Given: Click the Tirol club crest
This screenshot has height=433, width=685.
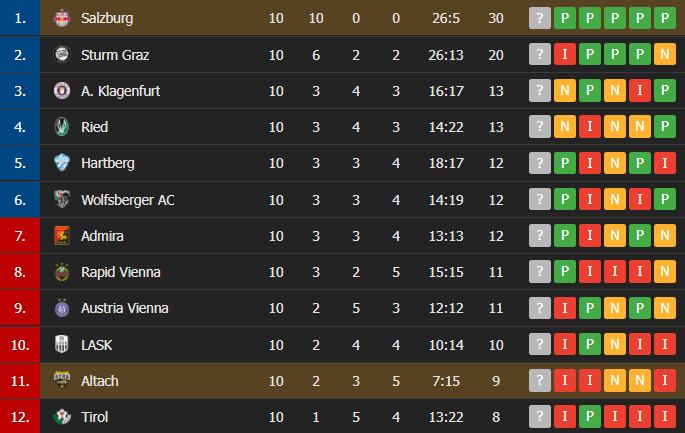Looking at the screenshot, I should (x=62, y=417).
